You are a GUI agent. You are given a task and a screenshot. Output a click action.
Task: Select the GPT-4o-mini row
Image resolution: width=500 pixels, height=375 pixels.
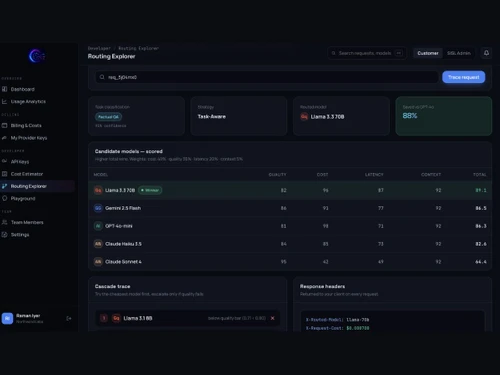click(290, 226)
